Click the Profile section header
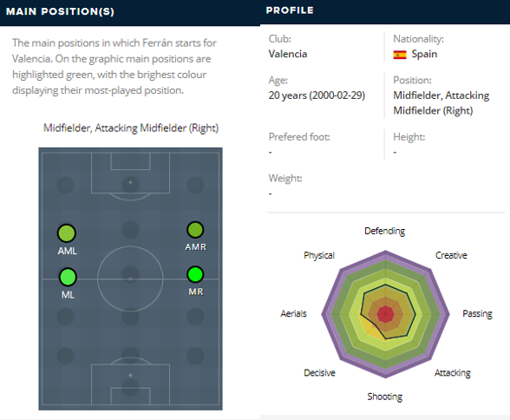Image resolution: width=510 pixels, height=420 pixels. tap(290, 10)
